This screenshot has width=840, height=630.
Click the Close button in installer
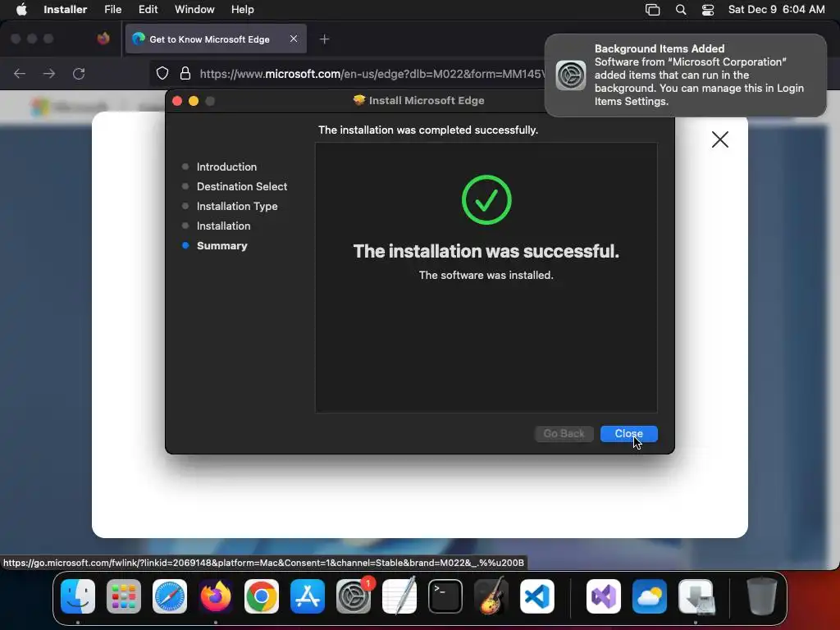(628, 433)
